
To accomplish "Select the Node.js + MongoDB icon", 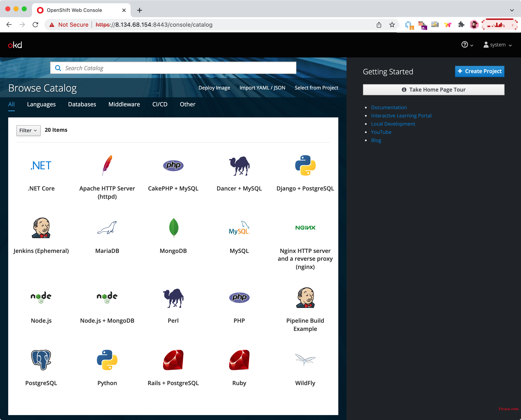I will tap(107, 297).
